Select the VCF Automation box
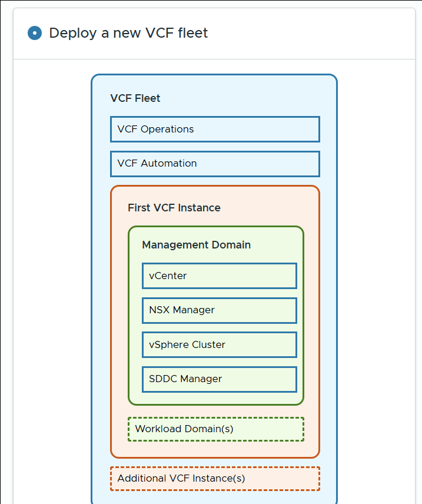 (x=215, y=164)
